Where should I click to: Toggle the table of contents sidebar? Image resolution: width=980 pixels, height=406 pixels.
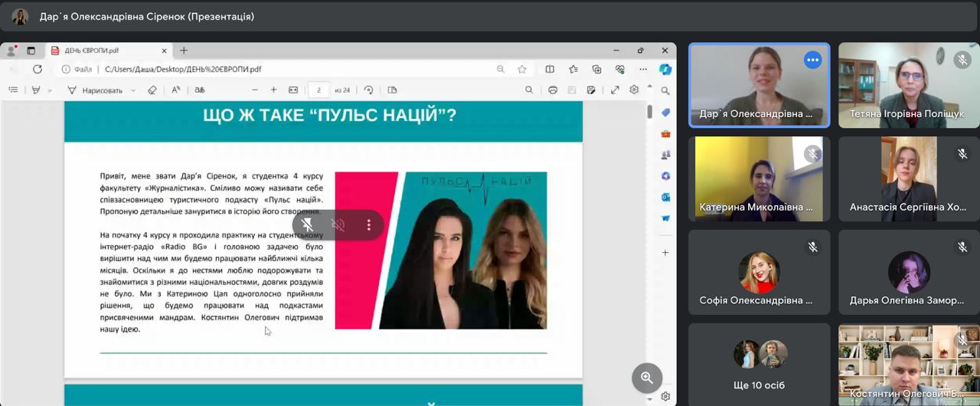tap(13, 90)
